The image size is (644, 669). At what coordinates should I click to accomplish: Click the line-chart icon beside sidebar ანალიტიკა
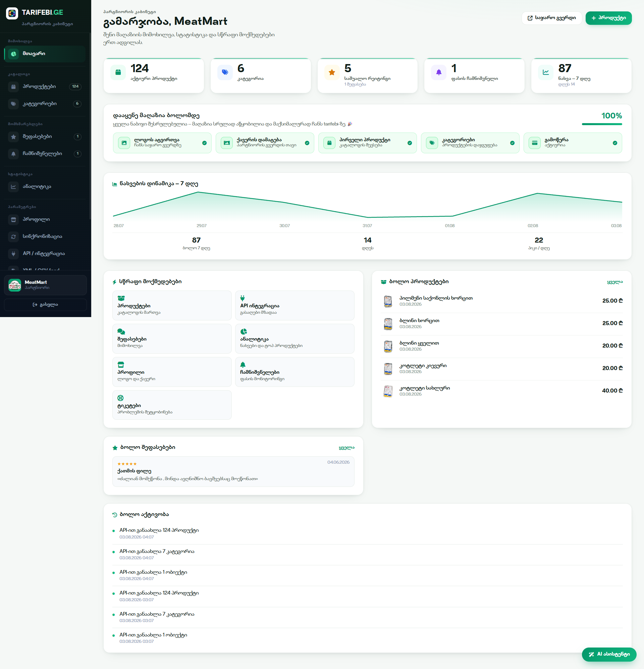pos(13,187)
